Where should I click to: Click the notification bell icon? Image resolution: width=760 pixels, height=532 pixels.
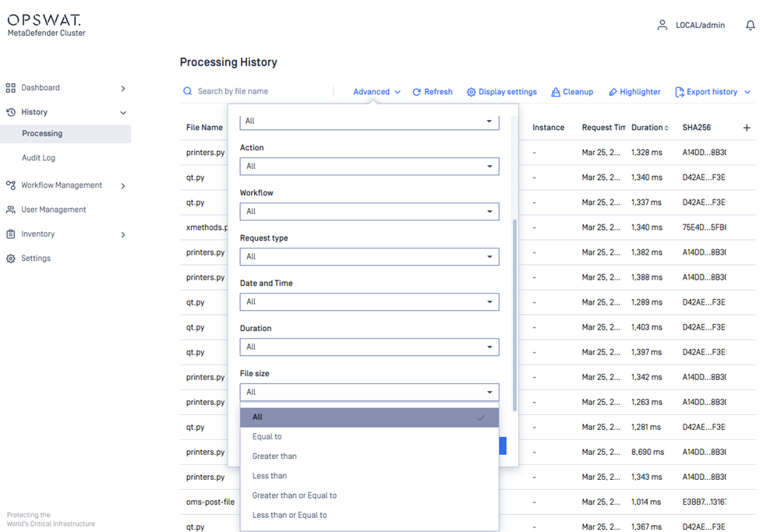[750, 26]
